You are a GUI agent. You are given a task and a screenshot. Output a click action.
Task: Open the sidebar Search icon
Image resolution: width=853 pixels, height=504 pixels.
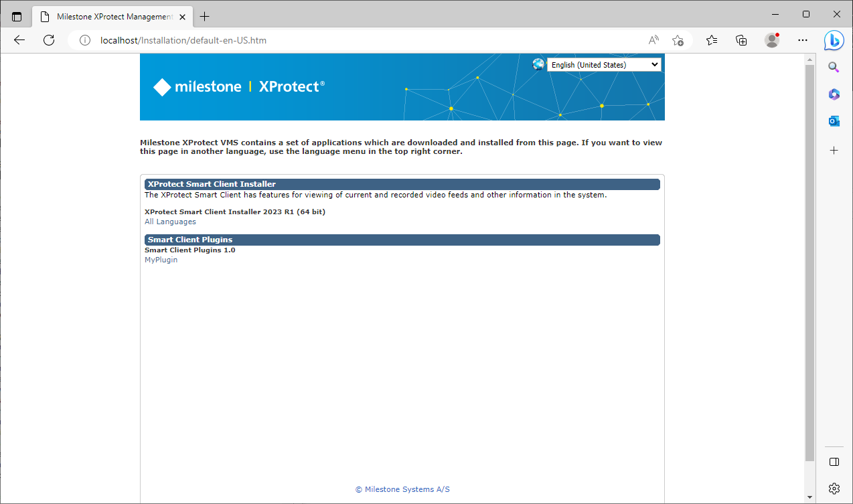pos(834,67)
